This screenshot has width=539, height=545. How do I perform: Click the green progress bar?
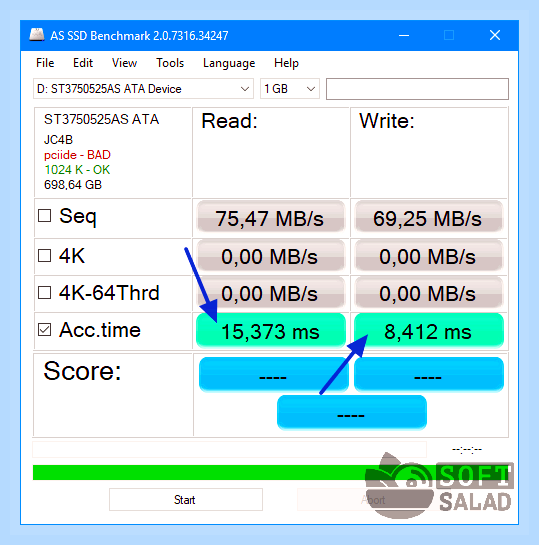(x=271, y=472)
